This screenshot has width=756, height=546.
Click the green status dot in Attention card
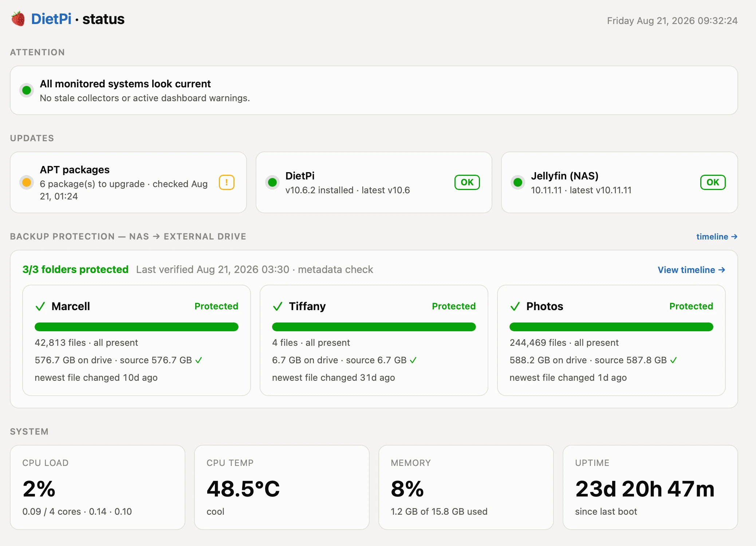(27, 90)
